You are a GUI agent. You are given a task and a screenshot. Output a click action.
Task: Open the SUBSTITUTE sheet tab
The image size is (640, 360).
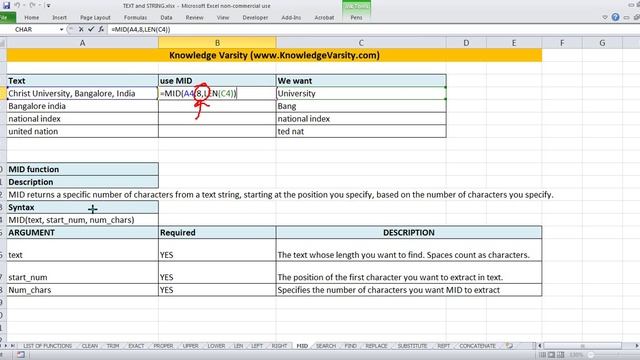coord(412,346)
